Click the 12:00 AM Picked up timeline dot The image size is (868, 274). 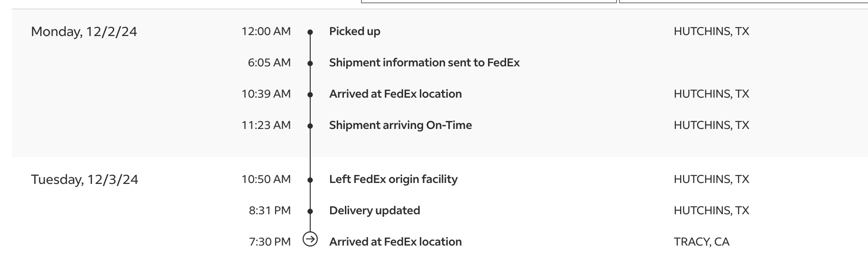coord(310,32)
